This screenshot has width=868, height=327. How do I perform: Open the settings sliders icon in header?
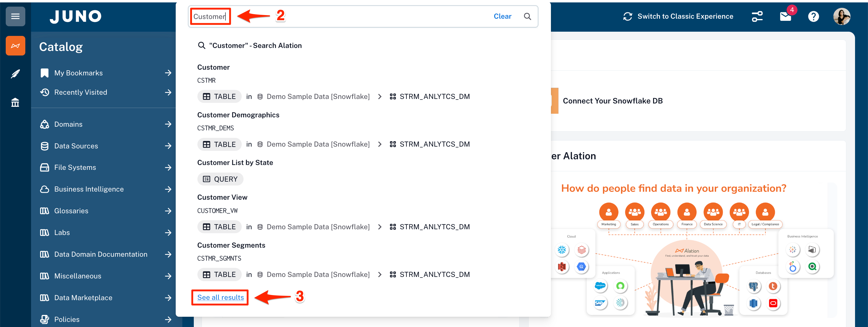[757, 17]
